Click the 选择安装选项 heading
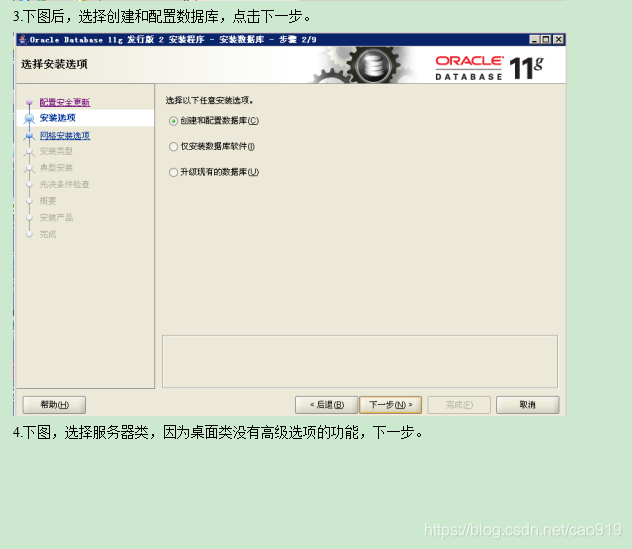 coord(54,64)
